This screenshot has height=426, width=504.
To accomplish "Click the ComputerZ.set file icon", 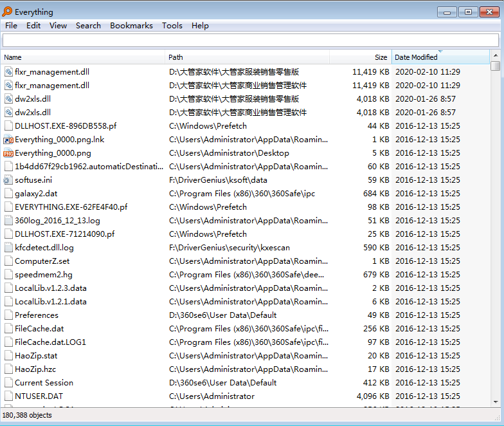I will pos(9,261).
